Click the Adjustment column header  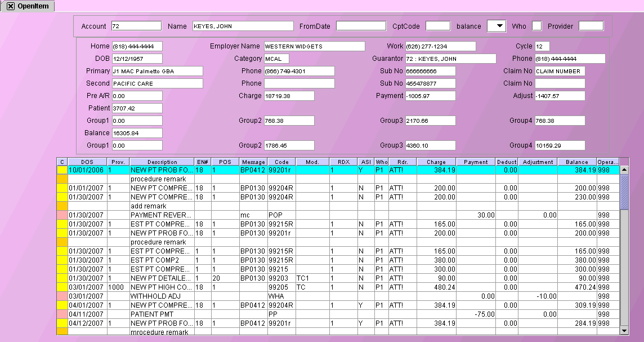click(x=538, y=162)
